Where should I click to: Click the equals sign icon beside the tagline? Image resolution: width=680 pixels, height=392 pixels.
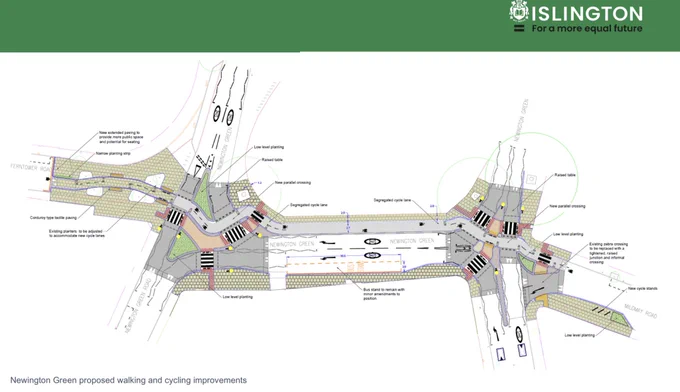[x=519, y=29]
